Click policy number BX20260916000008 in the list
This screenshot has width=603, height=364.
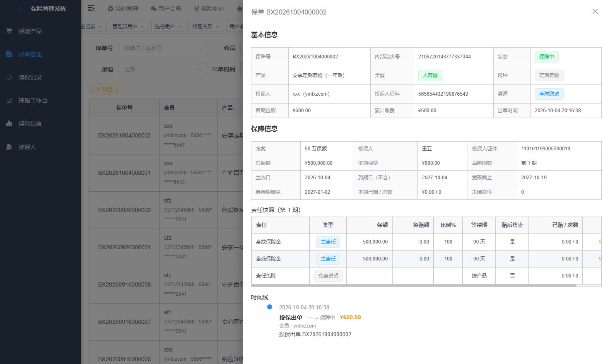[x=124, y=284]
